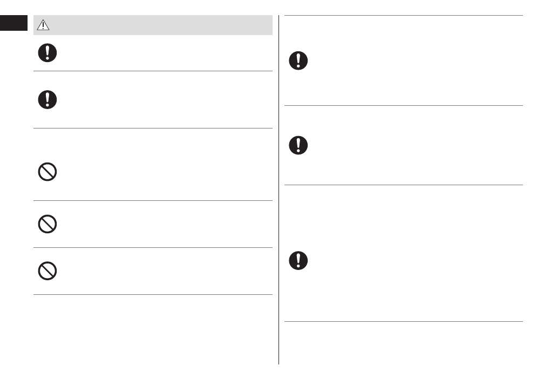Screen dimensions: 557x392
Task: Select the middle exclamation icon in right column
Action: click(298, 145)
